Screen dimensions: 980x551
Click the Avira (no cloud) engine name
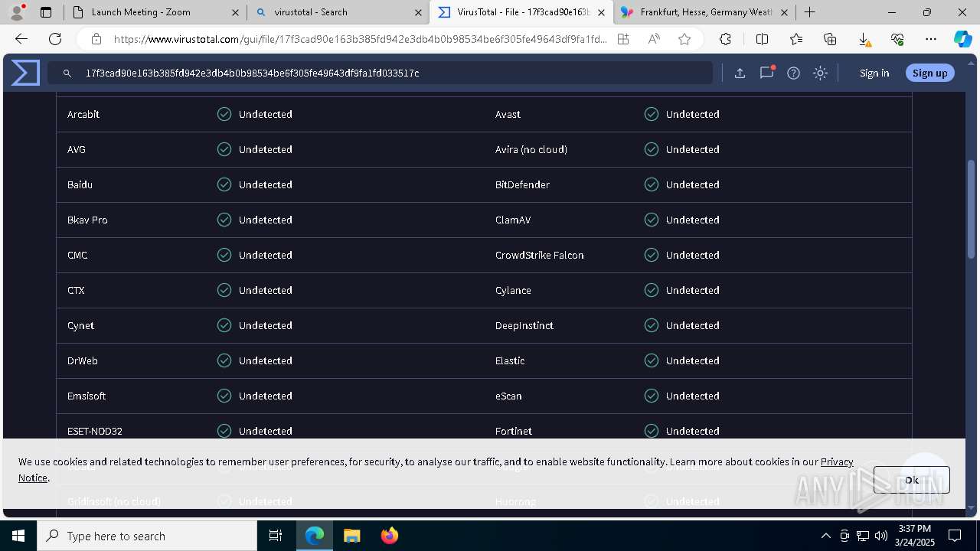point(531,149)
